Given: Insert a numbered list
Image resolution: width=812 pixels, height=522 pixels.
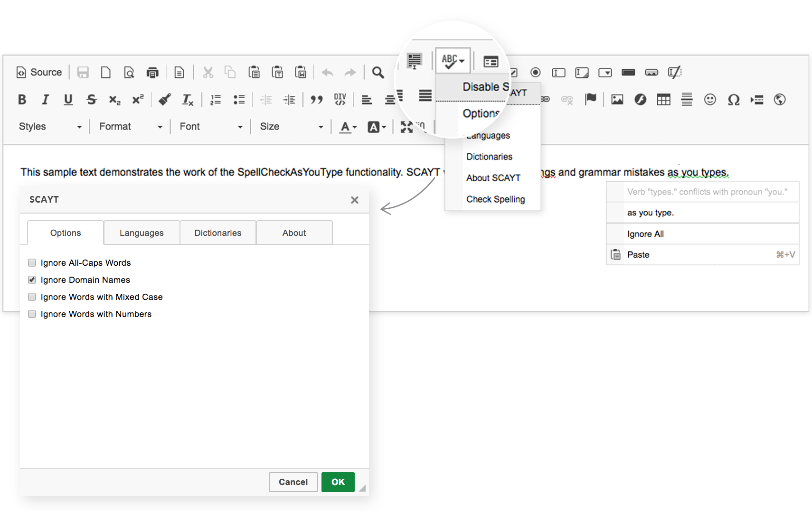Looking at the screenshot, I should click(216, 100).
